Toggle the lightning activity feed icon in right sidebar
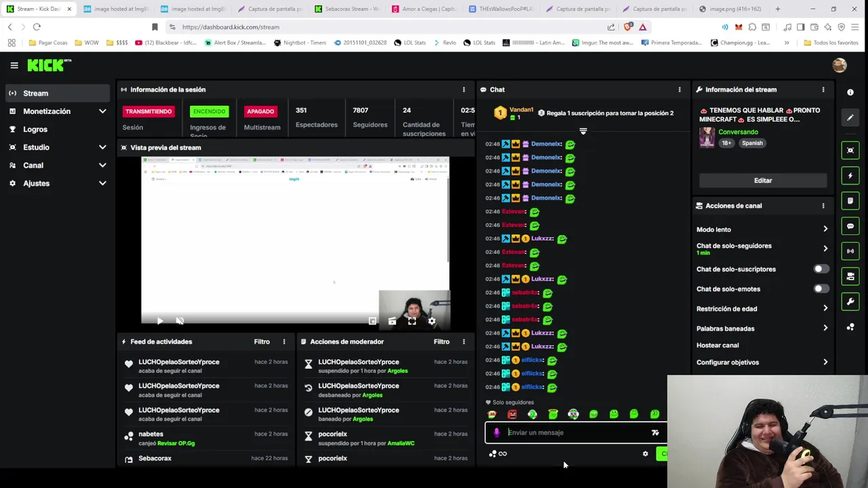The height and width of the screenshot is (488, 868). (x=850, y=176)
